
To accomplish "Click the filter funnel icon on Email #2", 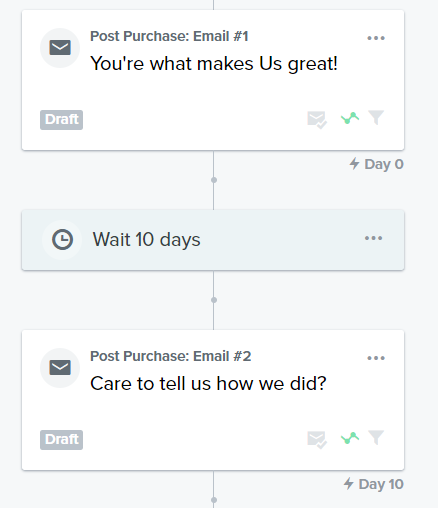I will pos(376,437).
